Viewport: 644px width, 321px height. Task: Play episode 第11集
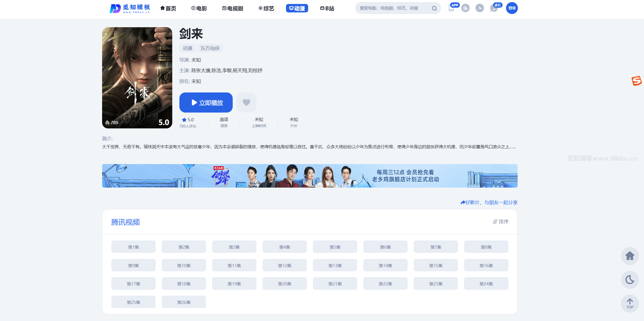coord(234,265)
